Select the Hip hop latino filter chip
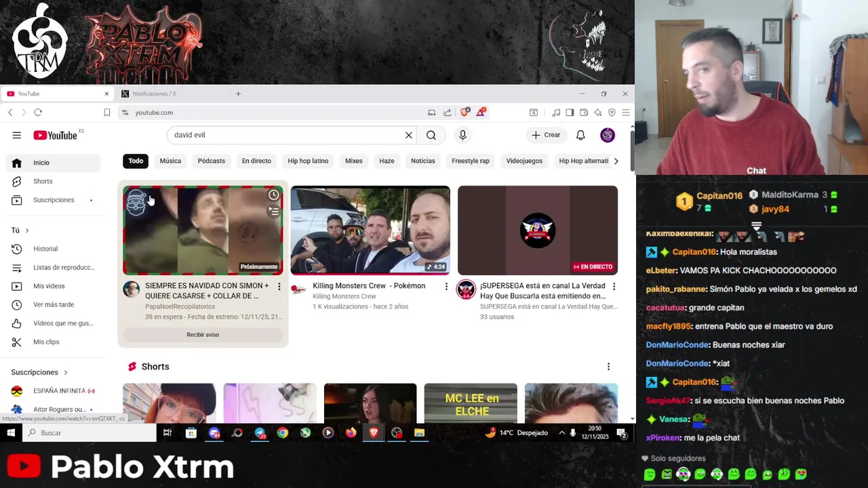 pos(308,161)
